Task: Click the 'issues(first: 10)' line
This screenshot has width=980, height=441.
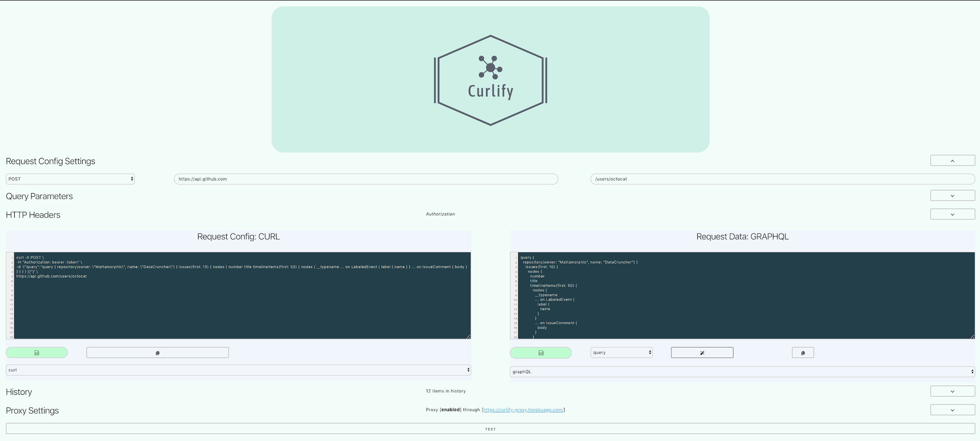Action: [541, 267]
